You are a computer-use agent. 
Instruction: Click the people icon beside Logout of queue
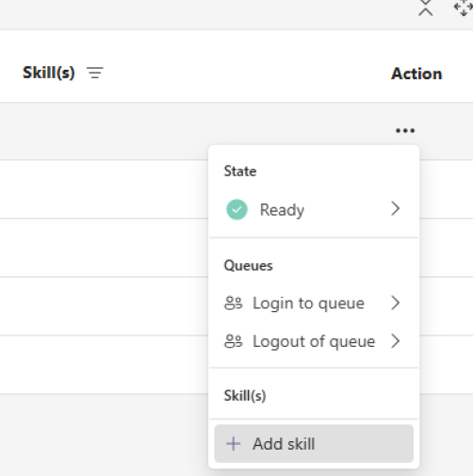234,341
